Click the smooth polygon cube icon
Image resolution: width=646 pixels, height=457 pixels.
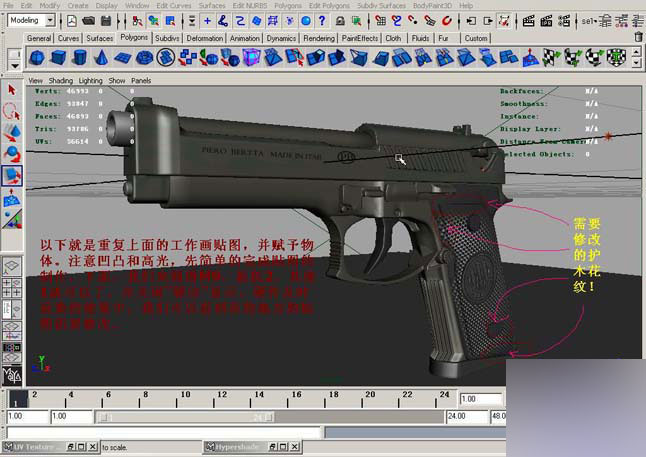(x=251, y=58)
